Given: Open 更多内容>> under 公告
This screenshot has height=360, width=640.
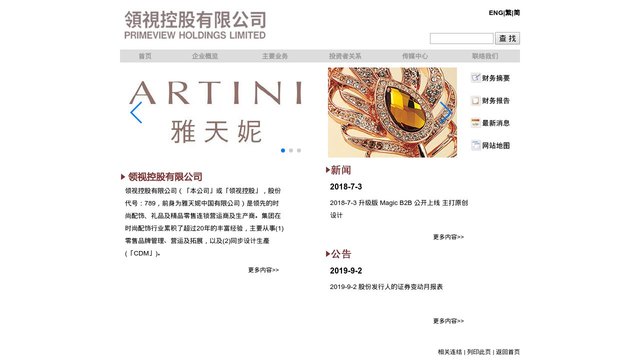Looking at the screenshot, I should [x=448, y=321].
